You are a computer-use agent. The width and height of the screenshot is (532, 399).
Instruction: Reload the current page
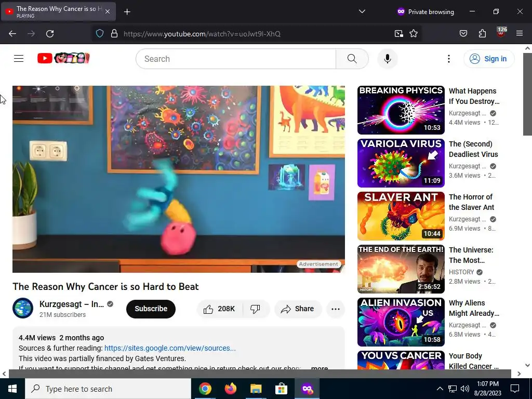pos(50,34)
